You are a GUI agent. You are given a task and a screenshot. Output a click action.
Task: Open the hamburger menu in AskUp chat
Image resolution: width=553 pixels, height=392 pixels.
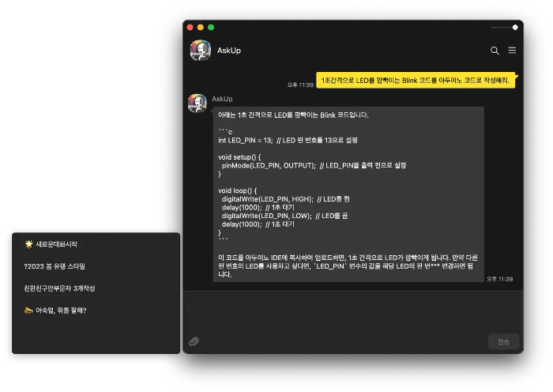click(x=512, y=50)
